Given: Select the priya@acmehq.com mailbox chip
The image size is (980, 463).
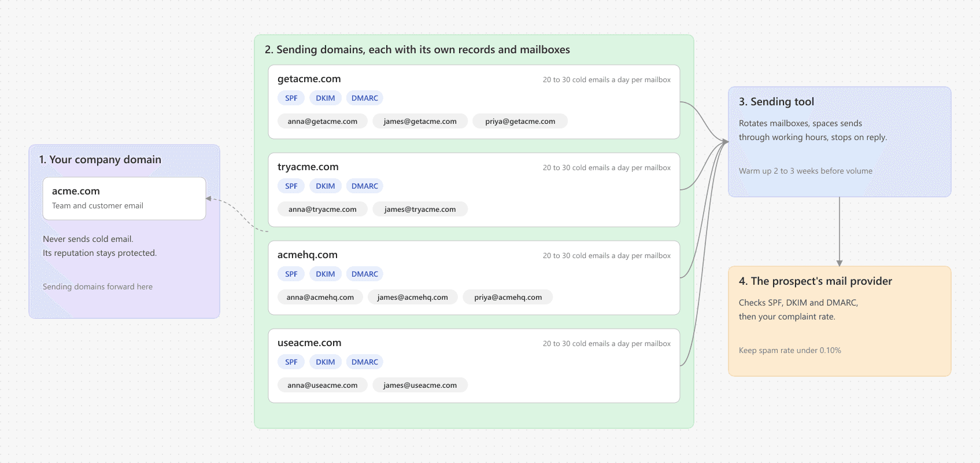Looking at the screenshot, I should pos(508,297).
